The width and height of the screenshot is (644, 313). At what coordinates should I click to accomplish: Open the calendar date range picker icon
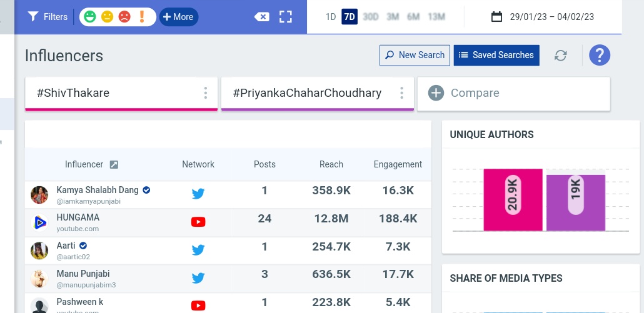pyautogui.click(x=496, y=17)
